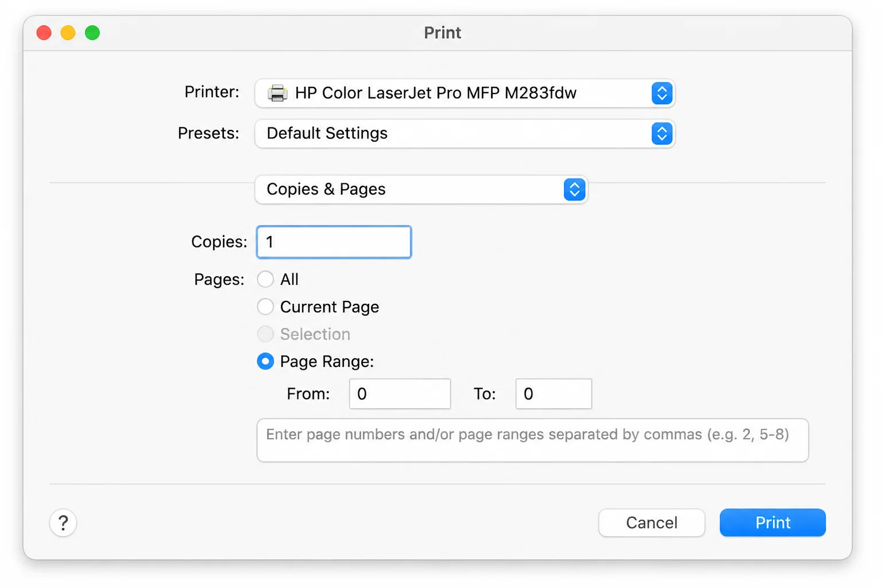The height and width of the screenshot is (588, 882).
Task: Click the To: label
Action: click(x=485, y=394)
